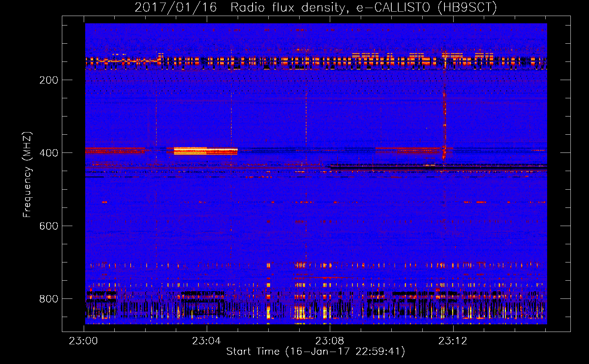Click the 200 frequency tick label
The width and height of the screenshot is (589, 364).
(49, 80)
